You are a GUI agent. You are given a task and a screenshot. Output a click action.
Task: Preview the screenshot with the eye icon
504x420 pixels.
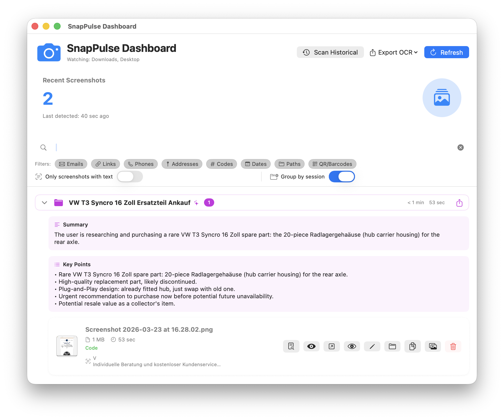(311, 346)
